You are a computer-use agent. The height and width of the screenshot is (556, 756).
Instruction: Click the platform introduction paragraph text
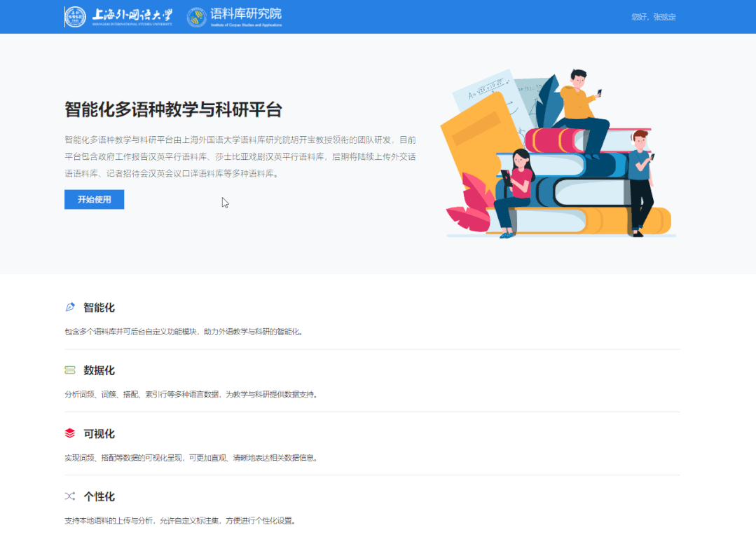(238, 158)
